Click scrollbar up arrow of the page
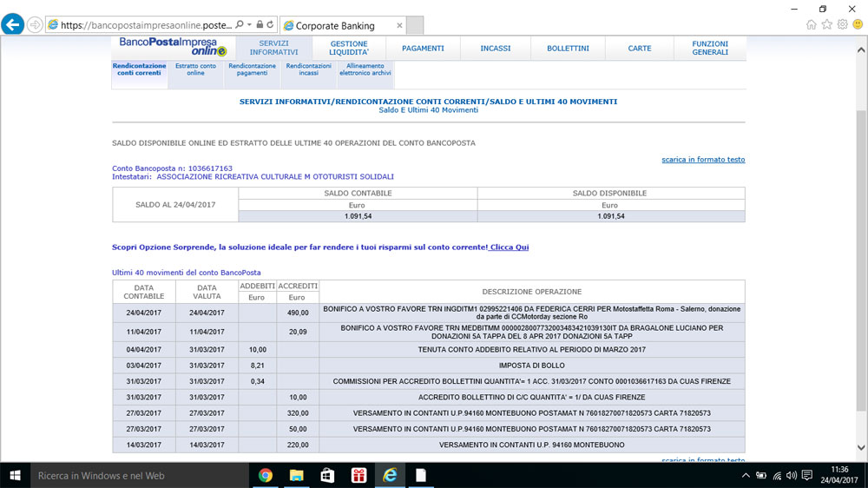This screenshot has height=488, width=868. (861, 50)
